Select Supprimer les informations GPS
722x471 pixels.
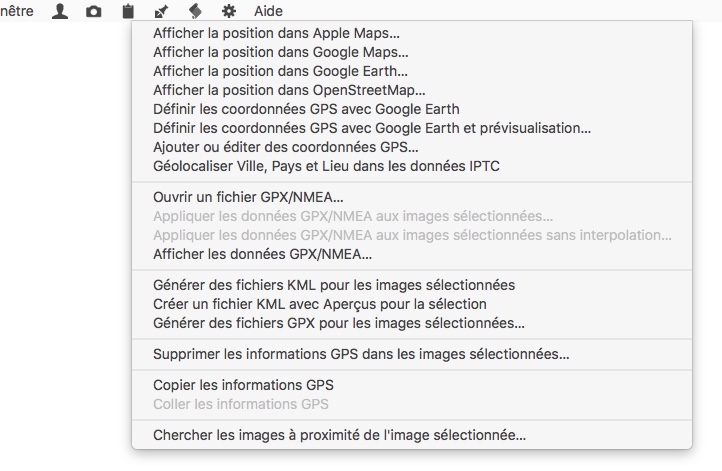pos(412,354)
